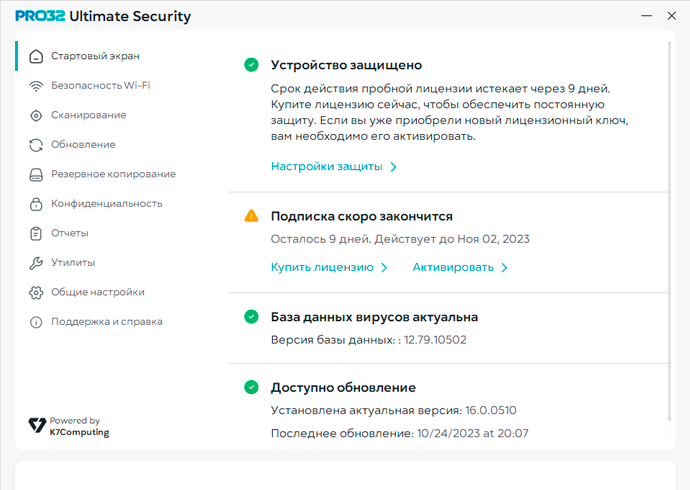
Task: Click the Обновление refresh arrows icon
Action: coord(36,145)
